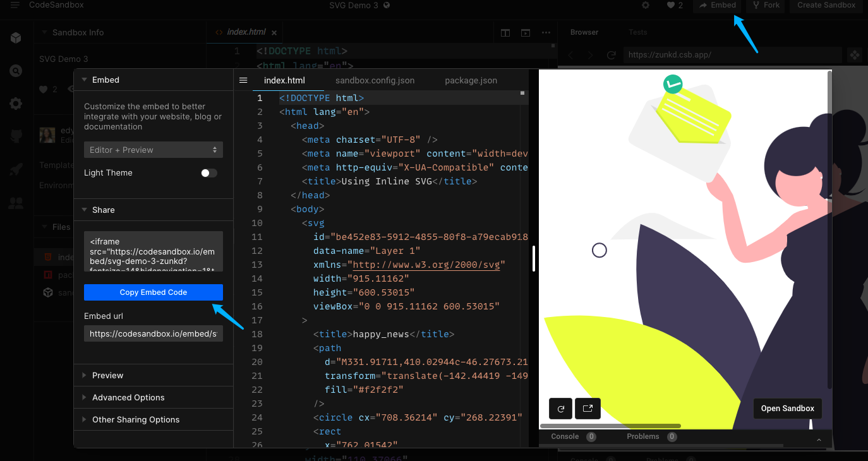The width and height of the screenshot is (868, 461).
Task: Switch to sandbox.config.json tab
Action: pos(375,80)
